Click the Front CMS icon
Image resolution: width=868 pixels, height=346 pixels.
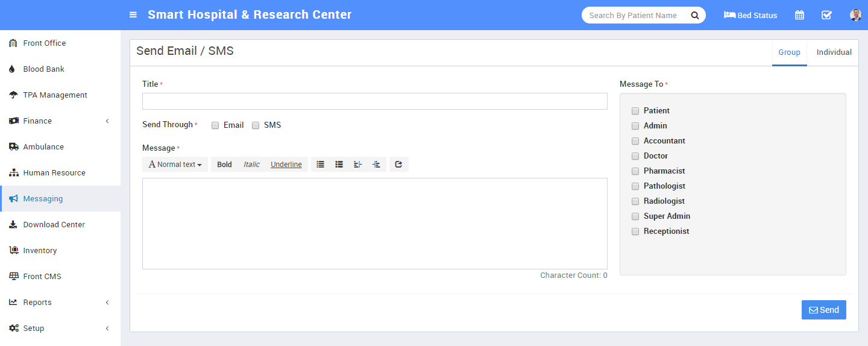(13, 277)
